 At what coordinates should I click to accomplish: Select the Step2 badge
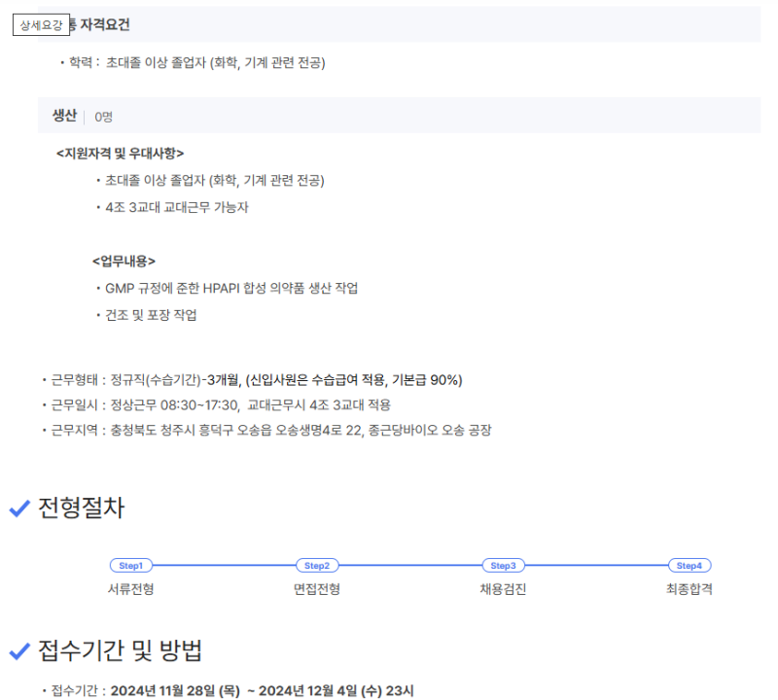point(316,566)
